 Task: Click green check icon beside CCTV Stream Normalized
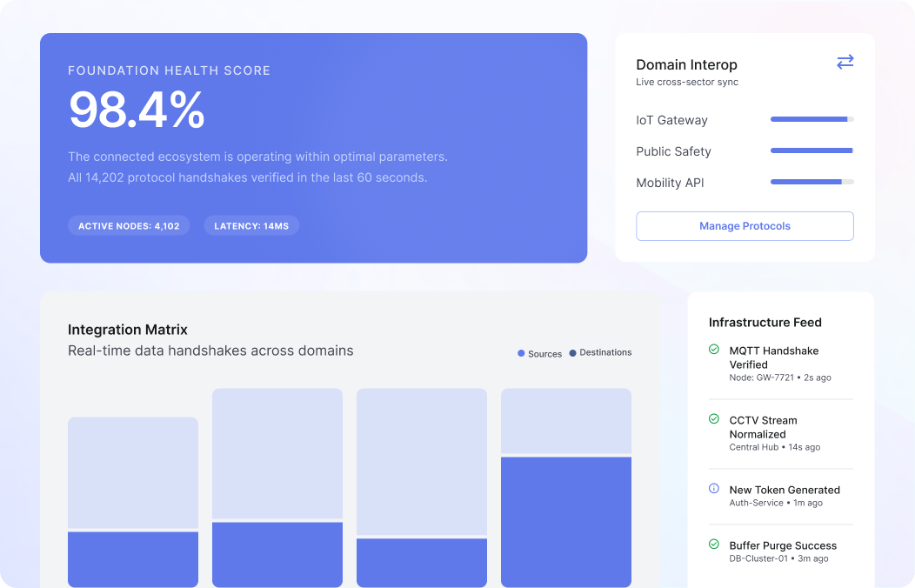[x=714, y=419]
